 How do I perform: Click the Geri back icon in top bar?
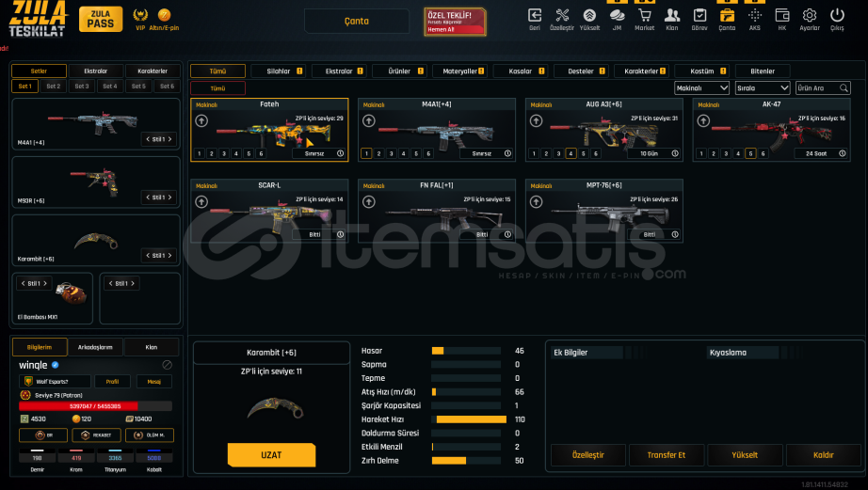(x=535, y=15)
